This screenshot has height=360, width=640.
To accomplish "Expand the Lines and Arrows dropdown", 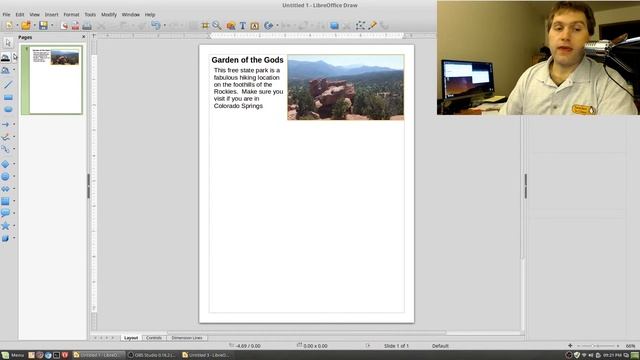I will tap(14, 124).
